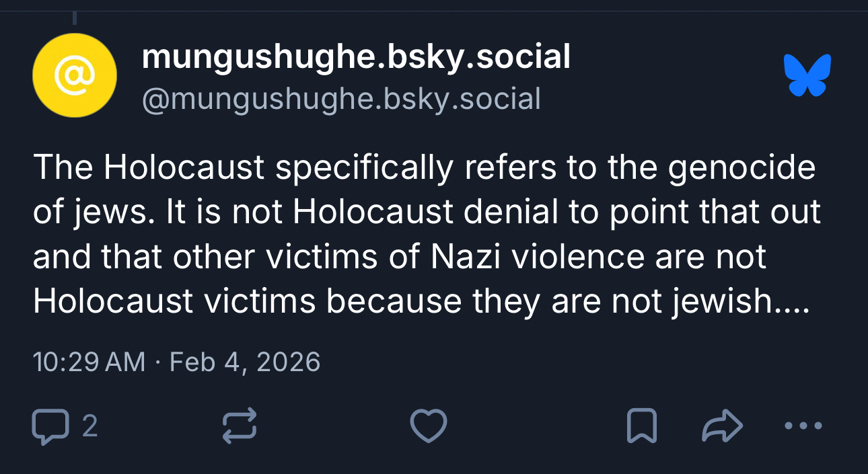Viewport: 868px width, 474px height.
Task: Click the thread connector line above the avatar
Action: coord(74,16)
